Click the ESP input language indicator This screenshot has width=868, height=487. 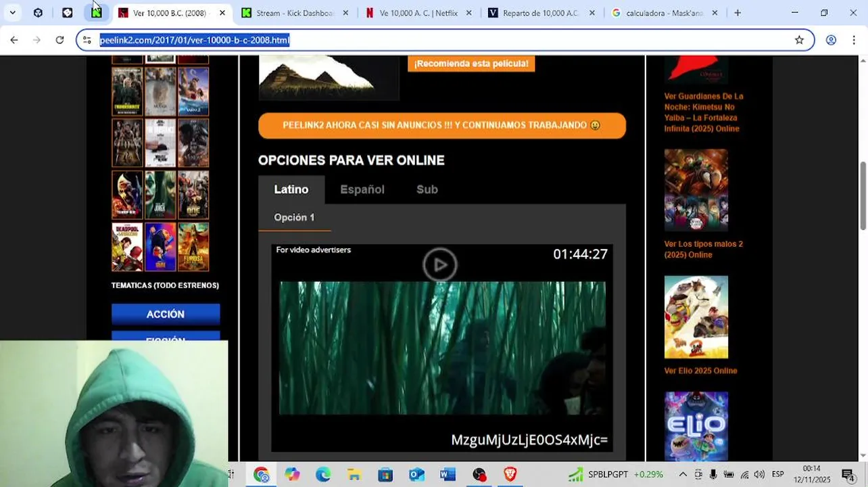click(x=778, y=474)
